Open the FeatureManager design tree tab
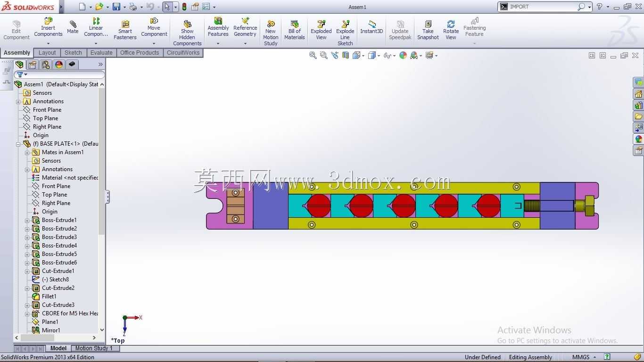Image resolution: width=644 pixels, height=362 pixels. pos(19,65)
